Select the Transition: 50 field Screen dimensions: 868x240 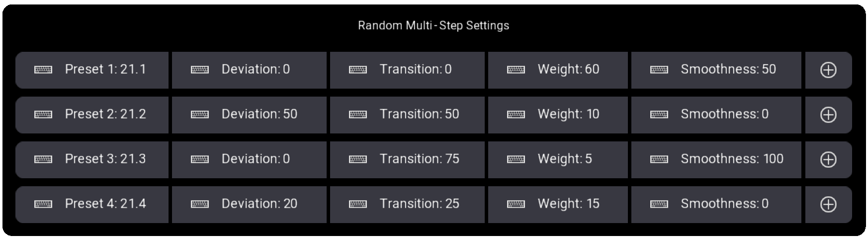tap(407, 115)
